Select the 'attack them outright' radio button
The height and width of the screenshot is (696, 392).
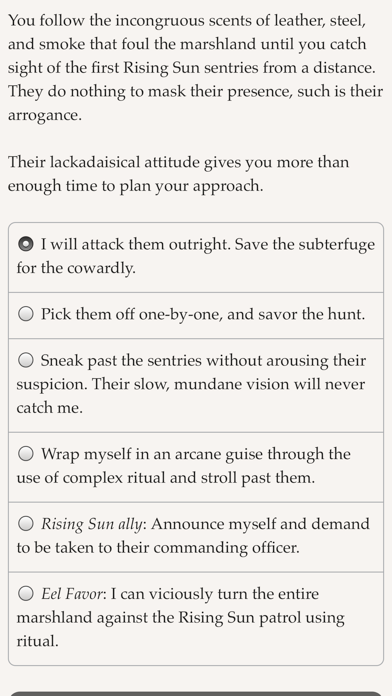[26, 244]
